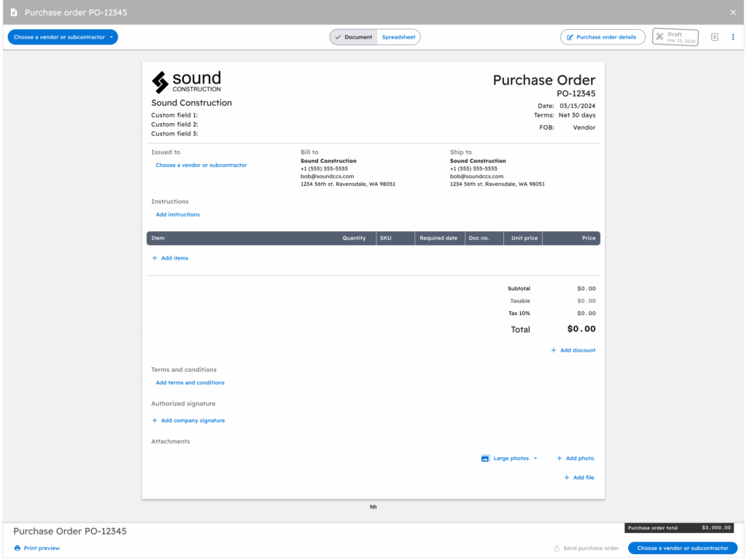
Task: Close the purchase order dialog
Action: point(733,12)
